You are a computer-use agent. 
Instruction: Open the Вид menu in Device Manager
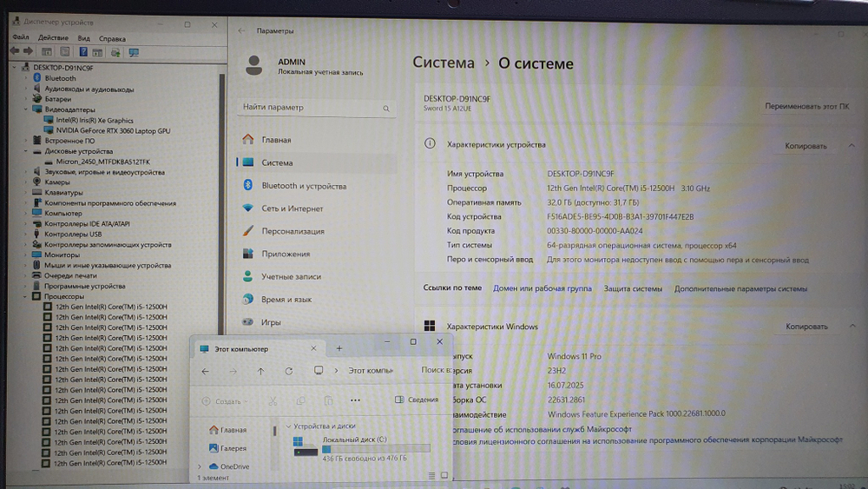[83, 38]
